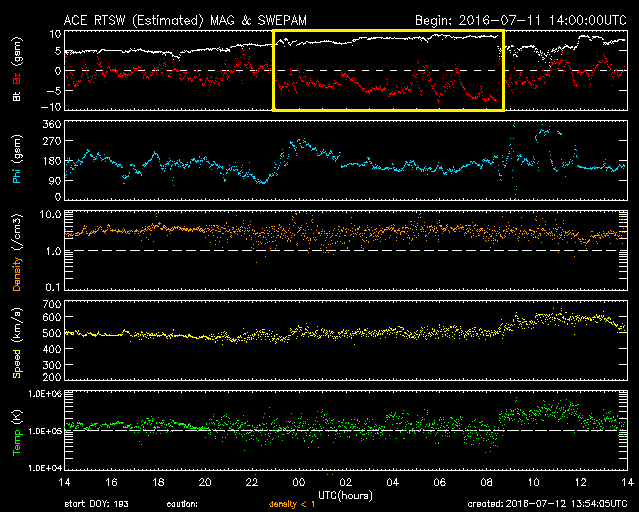Click the Begin date timestamp text
639x512 pixels.
pyautogui.click(x=516, y=19)
